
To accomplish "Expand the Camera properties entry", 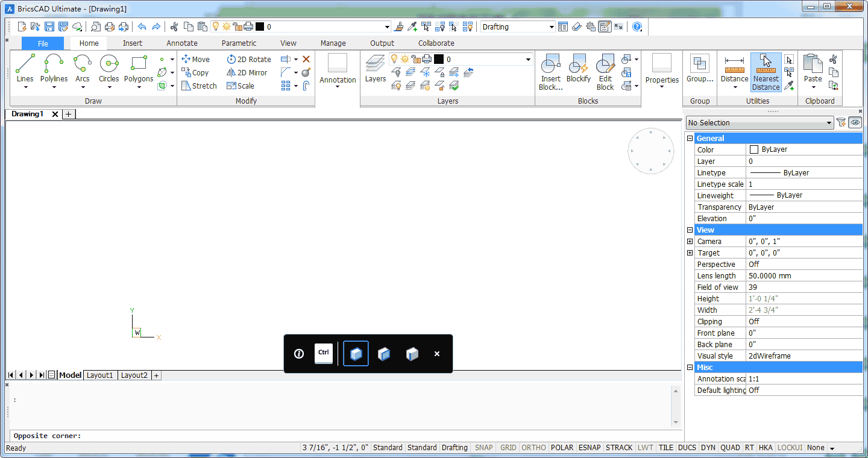I will 690,241.
